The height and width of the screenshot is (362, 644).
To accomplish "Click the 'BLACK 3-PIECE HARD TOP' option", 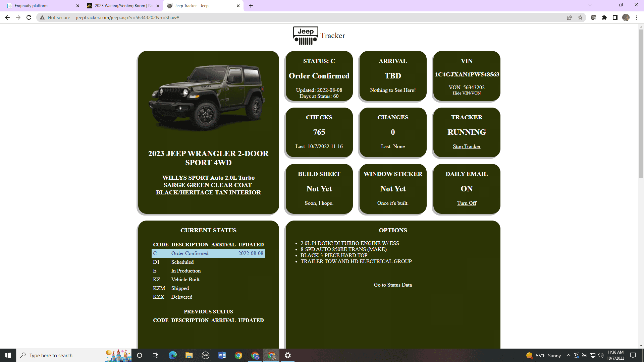I will click(x=334, y=255).
